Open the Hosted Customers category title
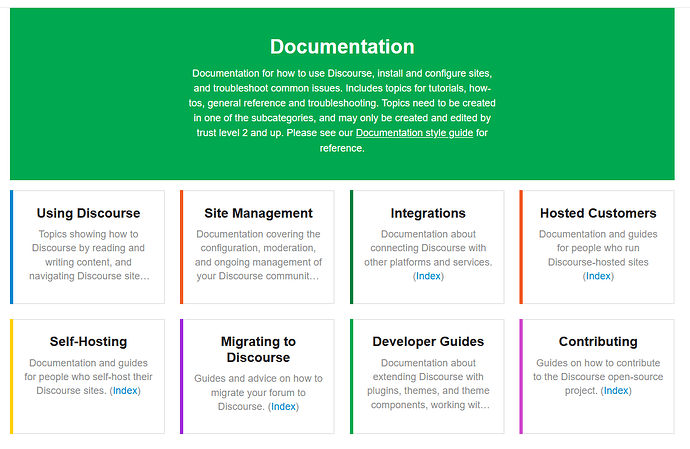Image resolution: width=690 pixels, height=449 pixels. tap(598, 213)
